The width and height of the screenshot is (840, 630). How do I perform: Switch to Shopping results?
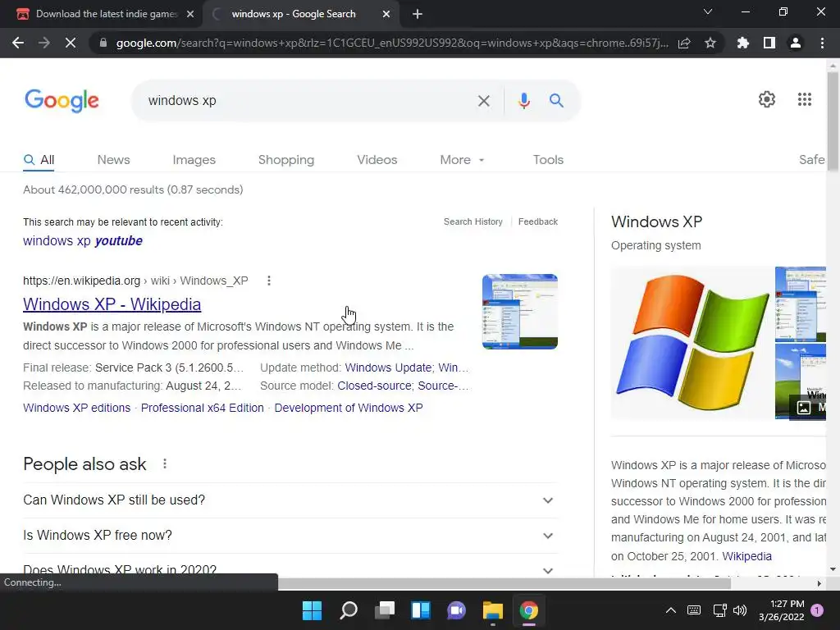click(x=286, y=160)
